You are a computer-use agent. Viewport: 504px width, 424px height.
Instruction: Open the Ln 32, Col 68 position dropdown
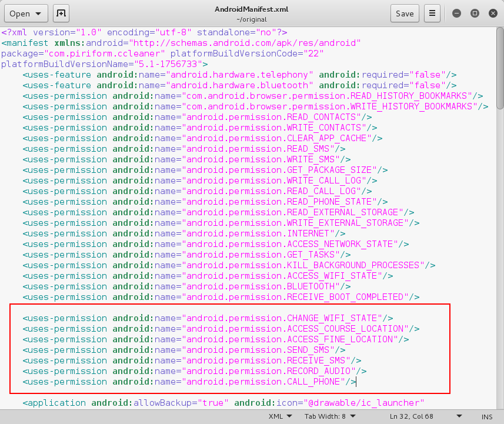426,416
